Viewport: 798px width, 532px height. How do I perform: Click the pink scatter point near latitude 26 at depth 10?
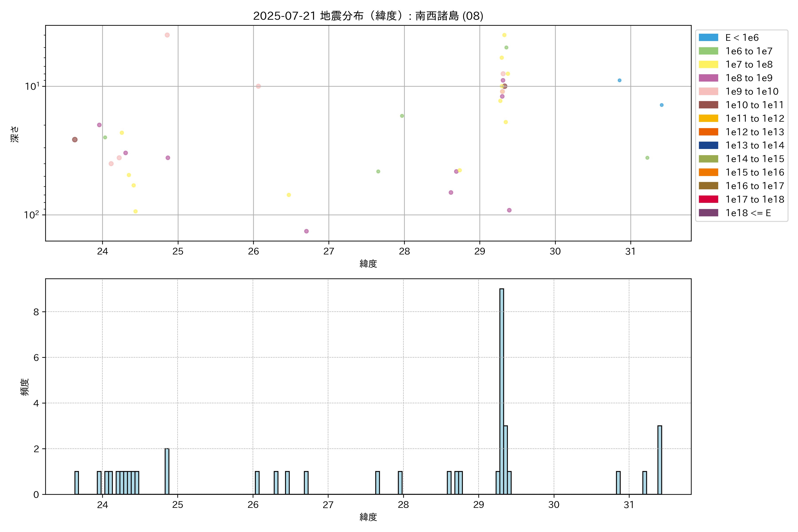point(258,86)
